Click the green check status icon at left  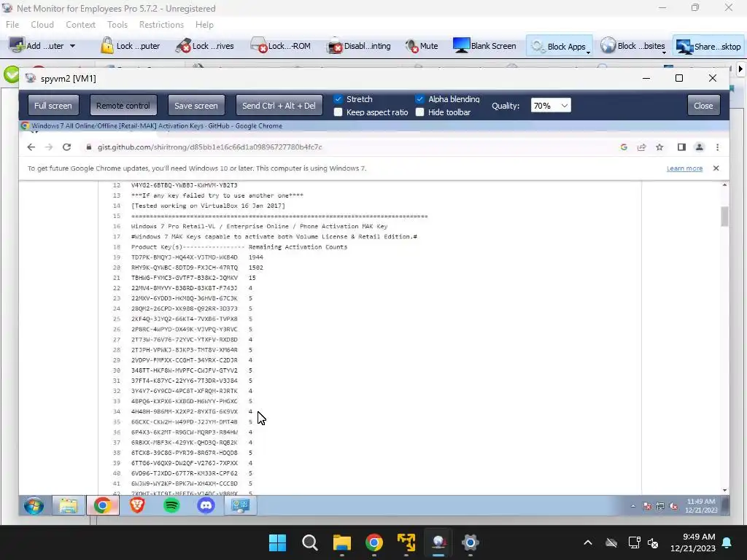tap(10, 74)
